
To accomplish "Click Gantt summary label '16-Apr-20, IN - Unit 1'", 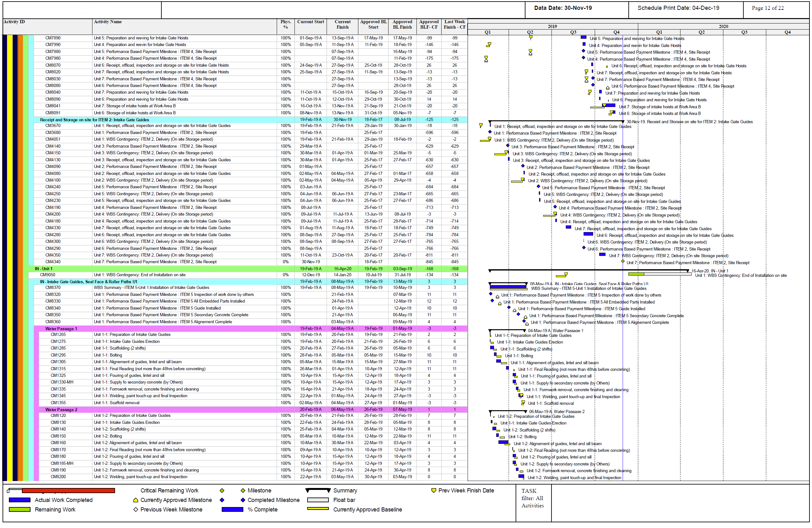I will (710, 271).
